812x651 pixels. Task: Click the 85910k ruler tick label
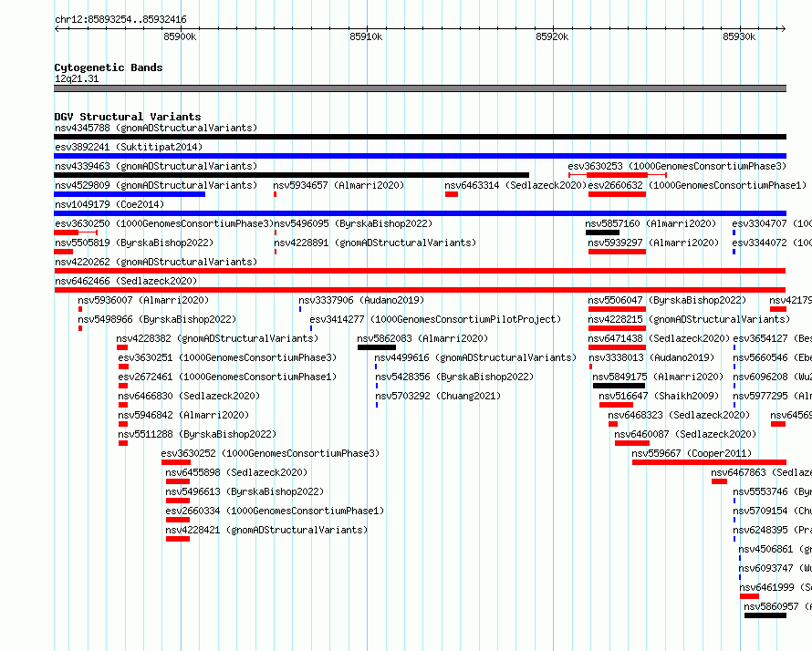(x=366, y=36)
